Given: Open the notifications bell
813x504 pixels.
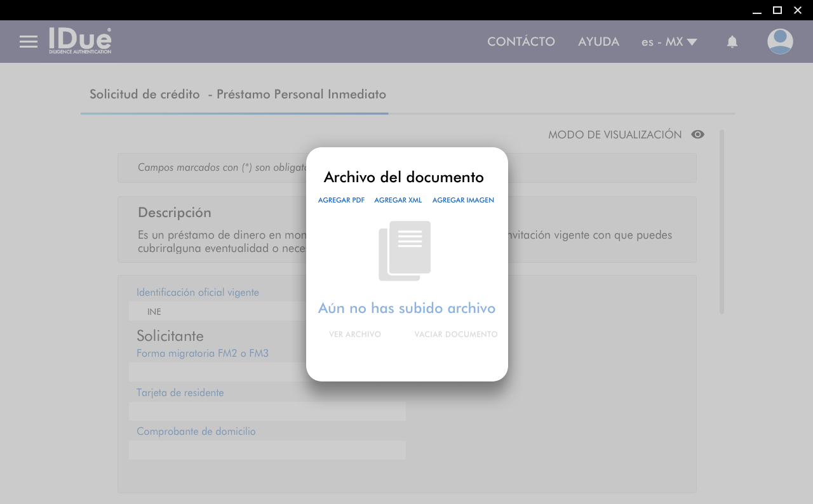Looking at the screenshot, I should (x=732, y=42).
